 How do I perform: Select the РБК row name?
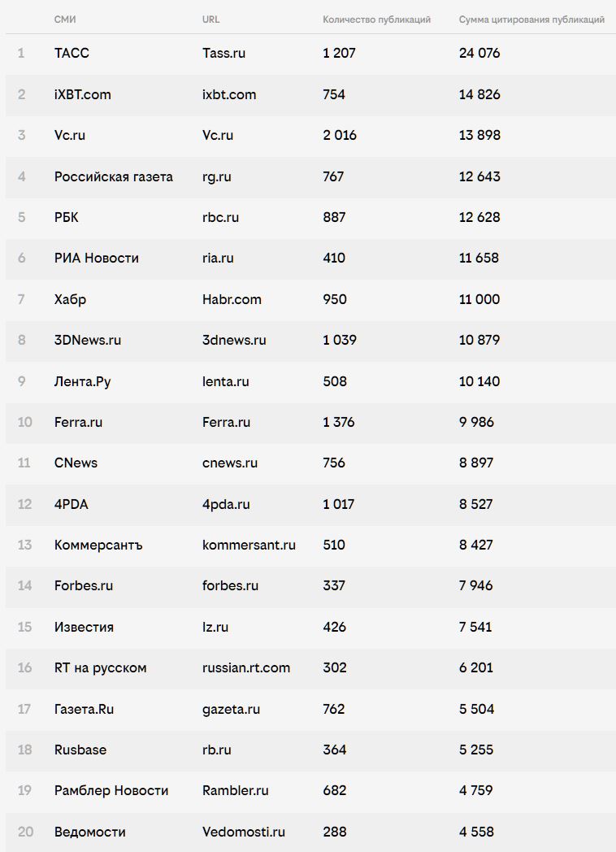click(x=67, y=217)
